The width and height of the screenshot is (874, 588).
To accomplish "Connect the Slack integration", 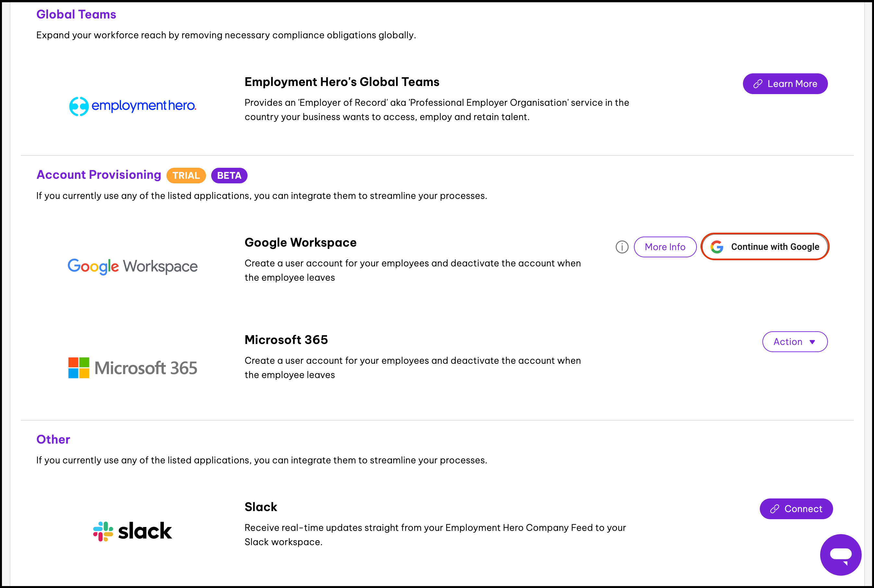I will (x=795, y=508).
